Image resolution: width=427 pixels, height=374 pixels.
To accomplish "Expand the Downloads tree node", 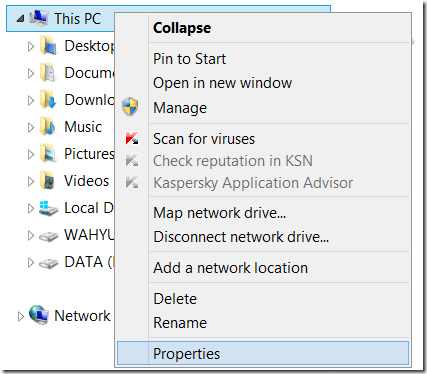I will coord(31,100).
